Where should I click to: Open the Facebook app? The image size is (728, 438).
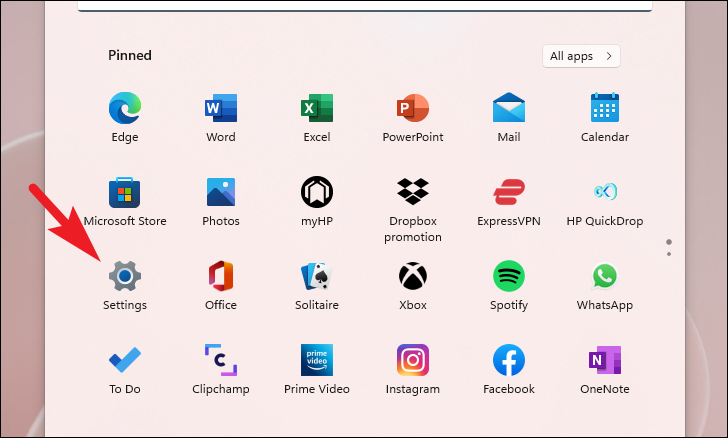pyautogui.click(x=509, y=360)
